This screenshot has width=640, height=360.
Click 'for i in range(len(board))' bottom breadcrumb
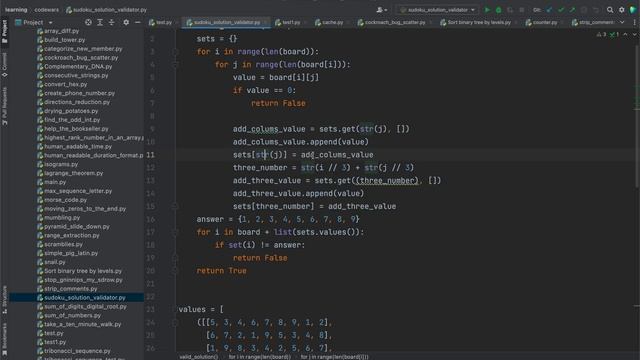[260, 357]
